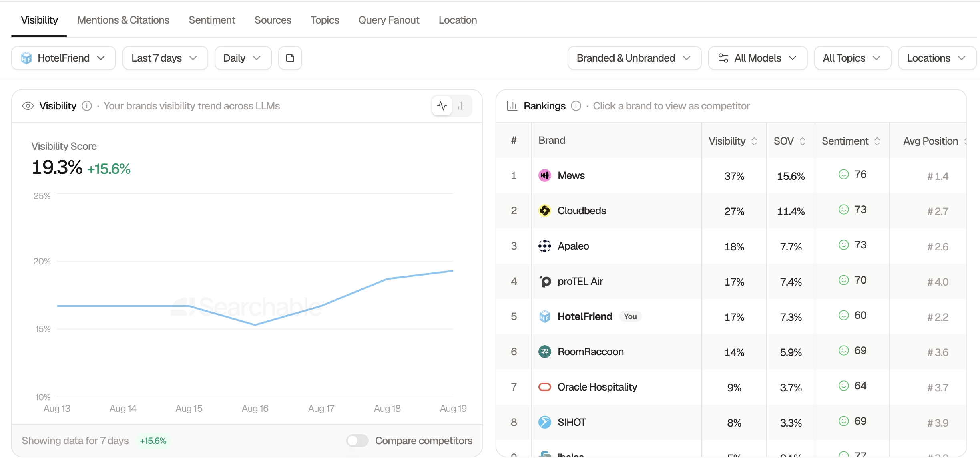The width and height of the screenshot is (980, 467).
Task: Open the All Topics dropdown
Action: tap(852, 58)
